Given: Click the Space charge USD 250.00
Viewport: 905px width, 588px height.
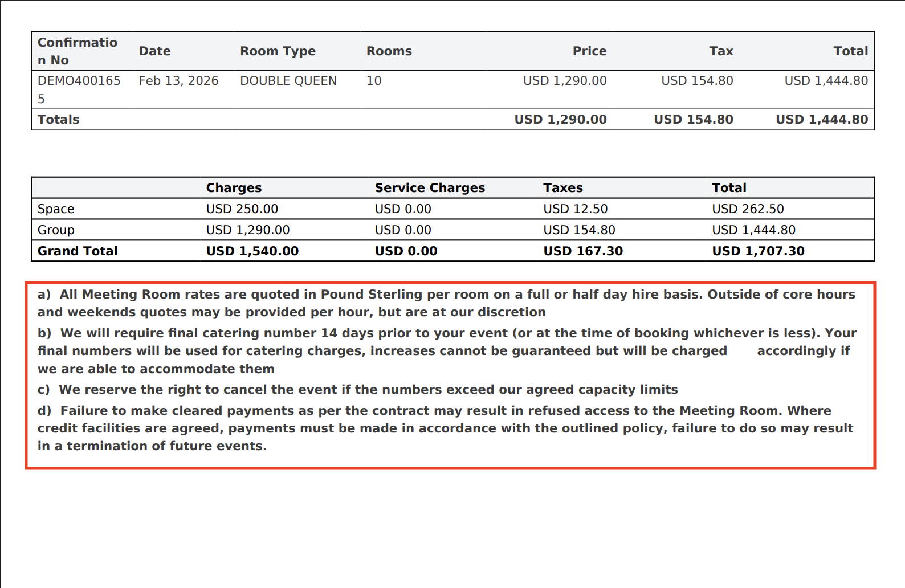Looking at the screenshot, I should (x=242, y=209).
